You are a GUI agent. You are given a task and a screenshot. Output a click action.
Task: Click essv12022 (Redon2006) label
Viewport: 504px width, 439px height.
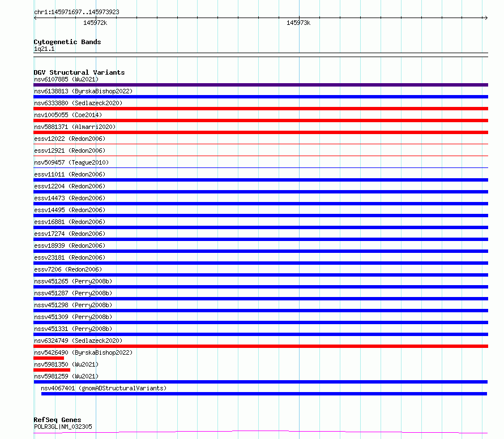pyautogui.click(x=70, y=139)
